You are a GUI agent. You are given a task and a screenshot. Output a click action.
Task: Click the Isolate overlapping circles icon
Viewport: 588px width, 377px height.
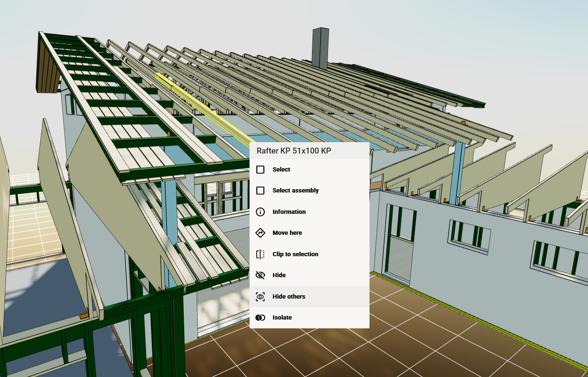point(260,317)
